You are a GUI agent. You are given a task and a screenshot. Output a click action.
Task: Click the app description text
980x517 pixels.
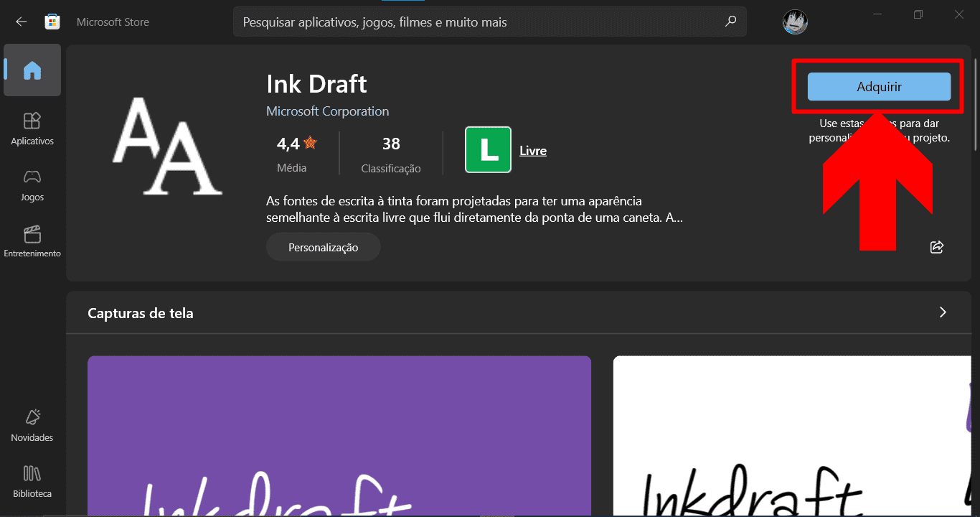[x=474, y=209]
